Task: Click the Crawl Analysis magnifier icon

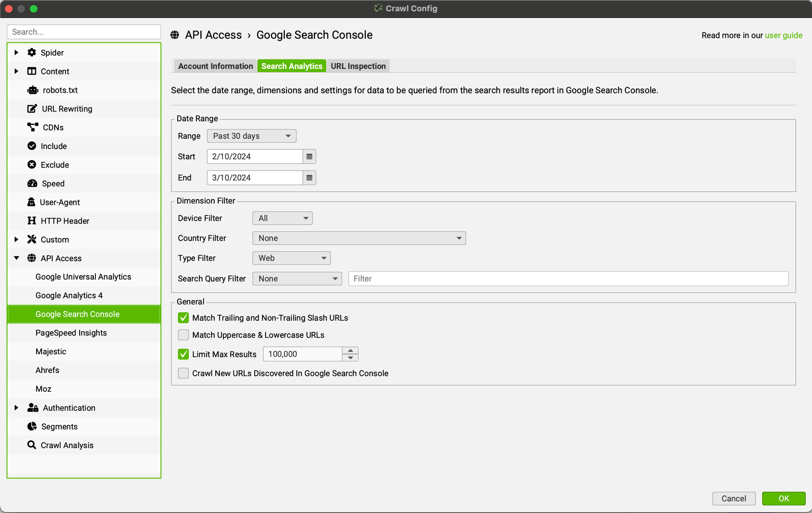Action: click(x=31, y=445)
